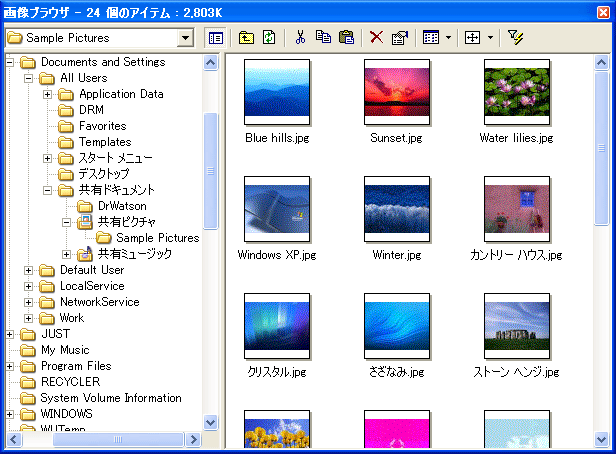Screen dimensions: 616x454
Task: Click the thumbnail view mode icon
Action: [x=431, y=38]
